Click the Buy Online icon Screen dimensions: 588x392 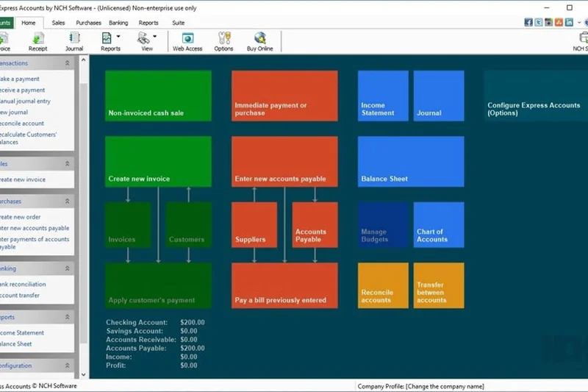point(260,40)
